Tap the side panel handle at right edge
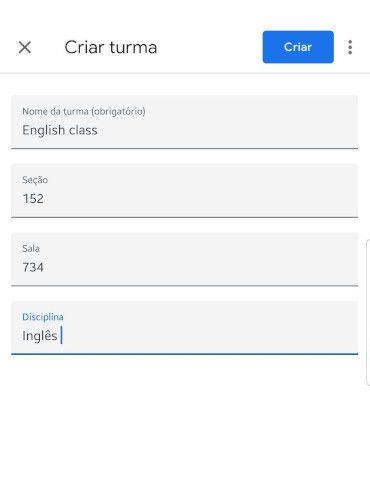 click(x=368, y=312)
